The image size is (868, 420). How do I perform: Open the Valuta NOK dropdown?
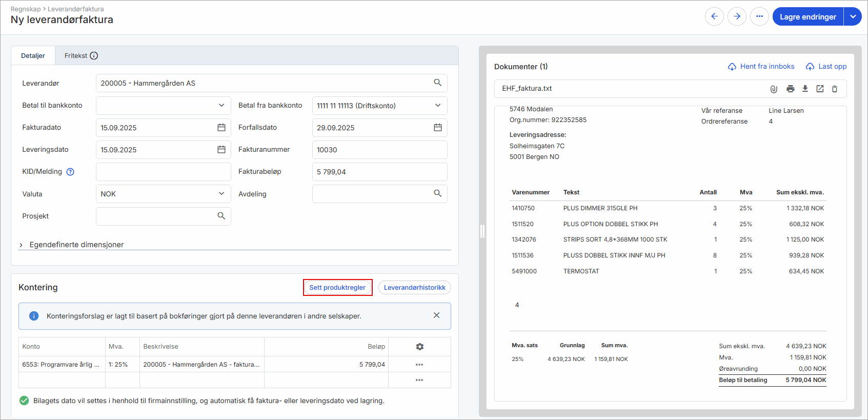[163, 194]
